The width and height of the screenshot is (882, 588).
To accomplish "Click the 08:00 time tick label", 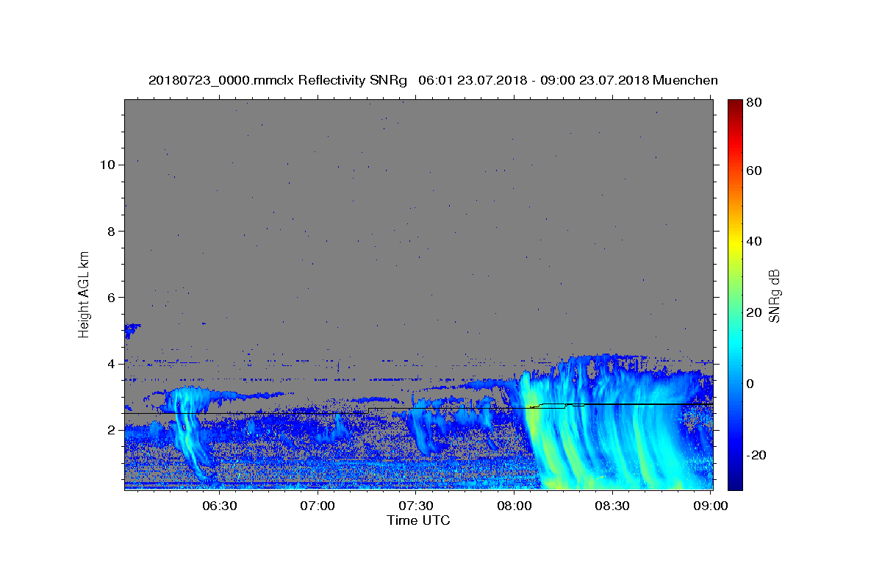I will click(x=514, y=506).
